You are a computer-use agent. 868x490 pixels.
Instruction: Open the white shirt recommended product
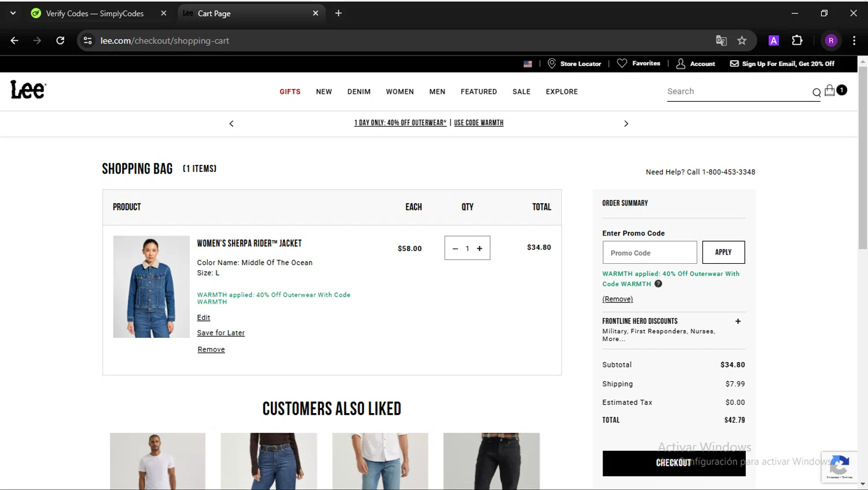[x=380, y=461]
